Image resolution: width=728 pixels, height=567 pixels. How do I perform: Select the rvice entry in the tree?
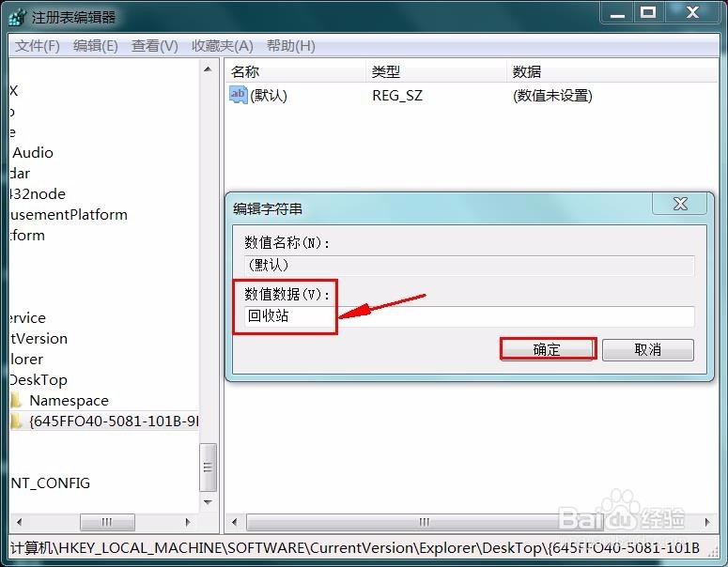point(28,318)
